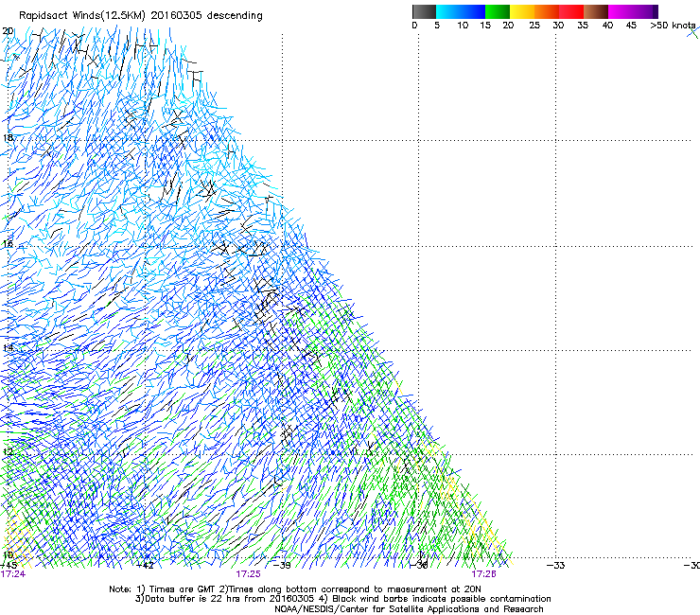Click the green 15-20 knots legend swatch
The height and width of the screenshot is (615, 700).
pos(498,11)
